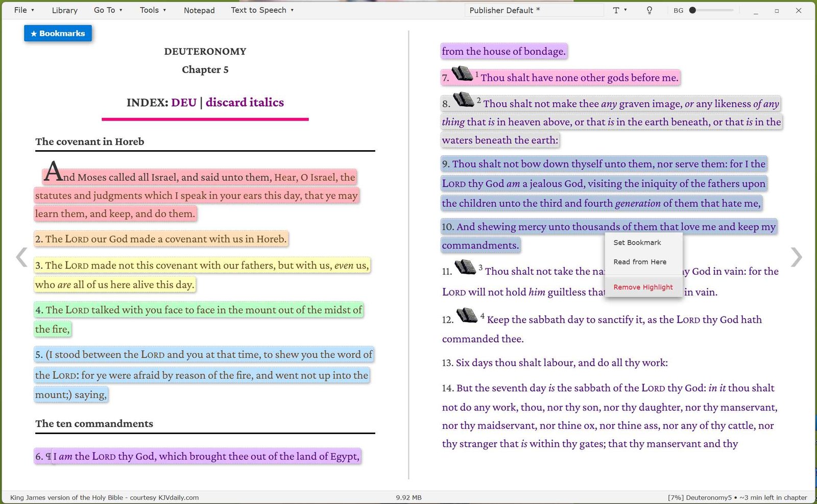The image size is (817, 504).
Task: Click the red highlighted verse 1 text
Action: click(197, 195)
